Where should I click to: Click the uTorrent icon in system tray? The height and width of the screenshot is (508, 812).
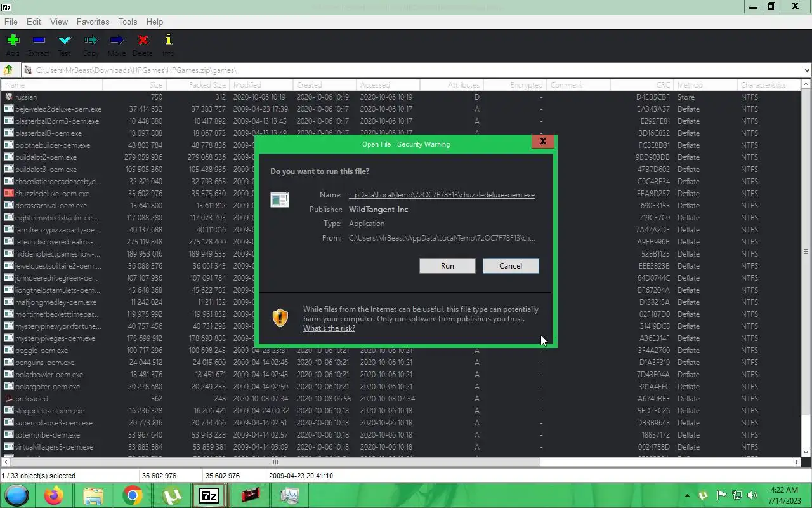[x=703, y=495]
